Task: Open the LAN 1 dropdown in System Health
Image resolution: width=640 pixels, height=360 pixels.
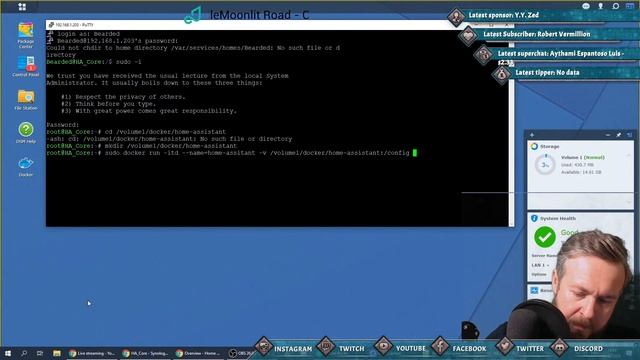Action: [x=540, y=265]
